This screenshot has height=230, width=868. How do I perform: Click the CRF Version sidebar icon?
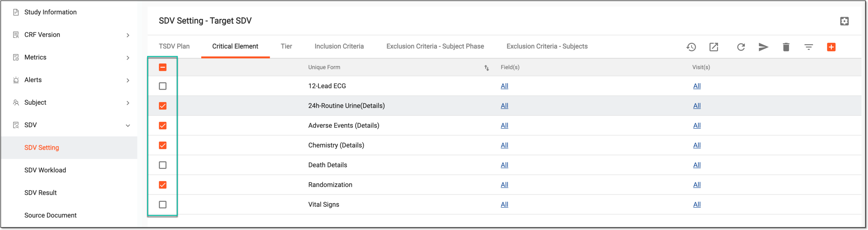[16, 35]
